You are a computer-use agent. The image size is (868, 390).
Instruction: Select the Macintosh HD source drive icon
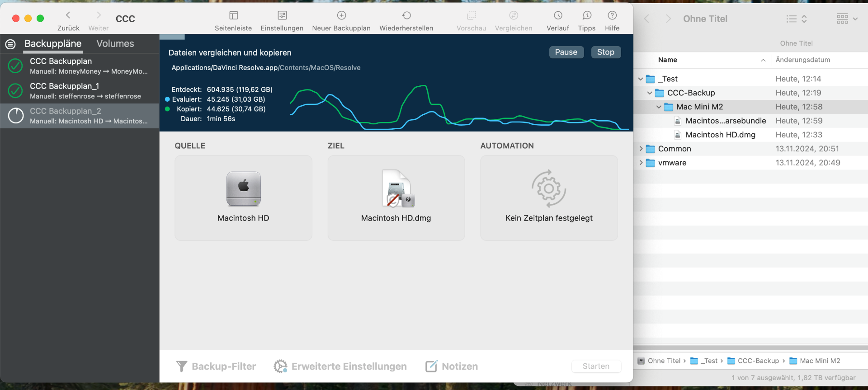[243, 189]
